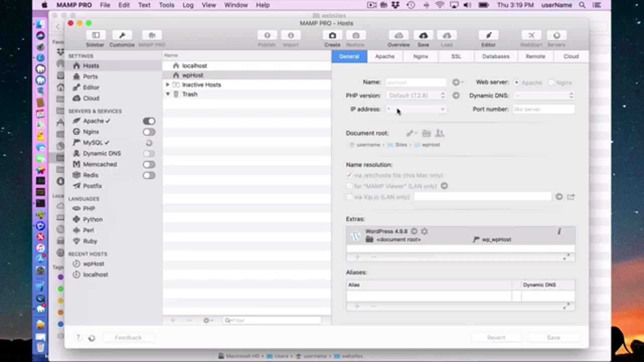Screen dimensions: 644x362
Task: Click the Port number field
Action: click(x=544, y=109)
